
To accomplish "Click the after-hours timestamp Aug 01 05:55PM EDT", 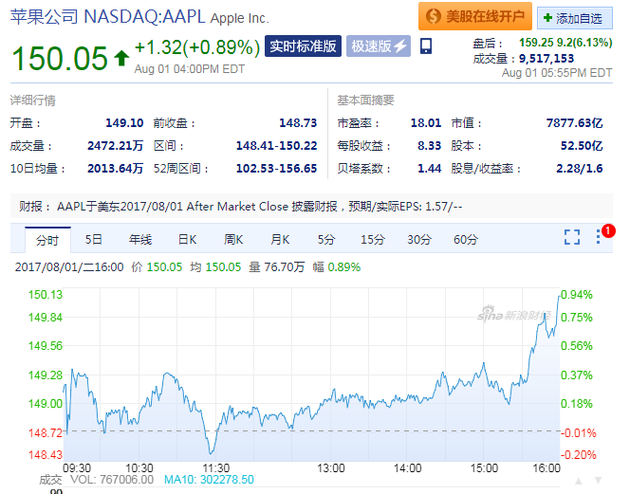I will click(x=557, y=73).
